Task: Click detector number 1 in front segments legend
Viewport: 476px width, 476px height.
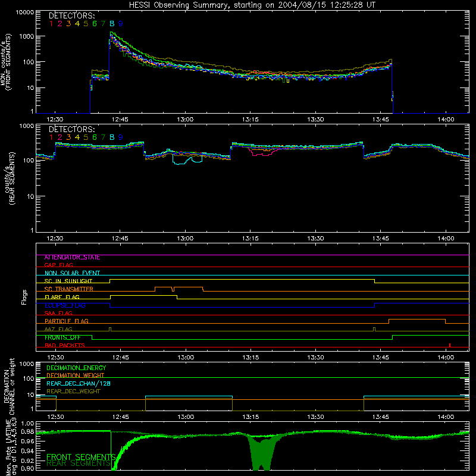Action: point(51,24)
